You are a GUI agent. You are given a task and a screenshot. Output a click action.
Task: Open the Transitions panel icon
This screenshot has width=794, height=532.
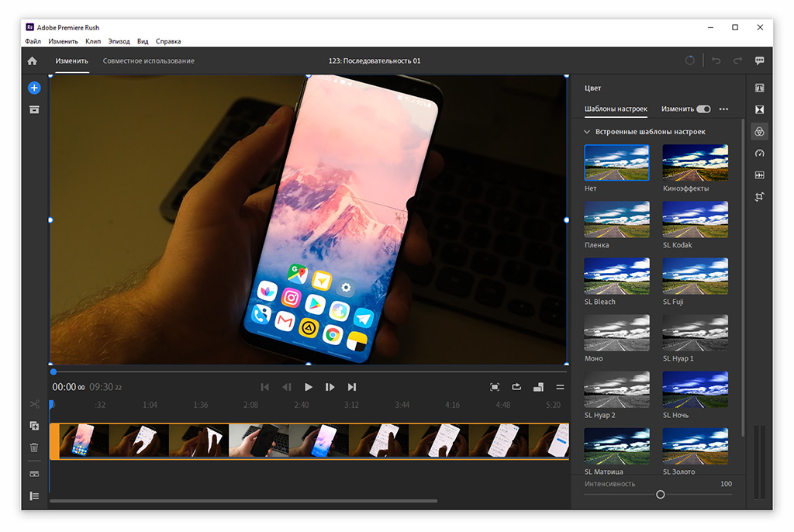pos(759,109)
